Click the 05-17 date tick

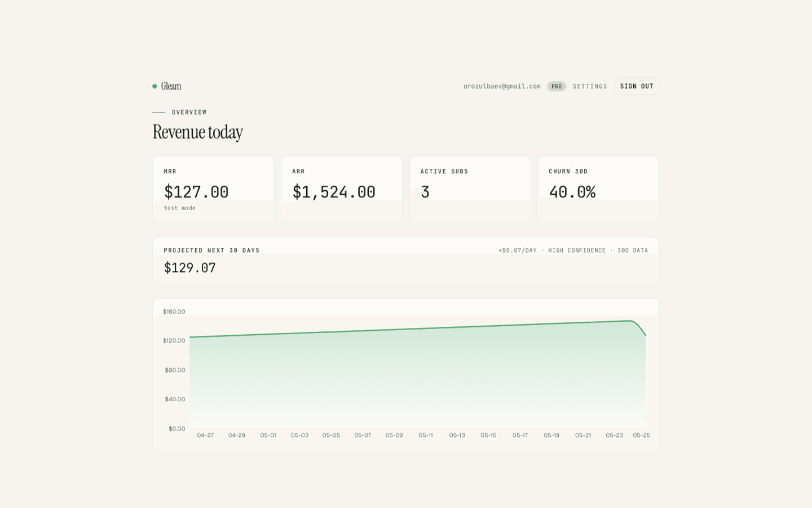click(520, 435)
